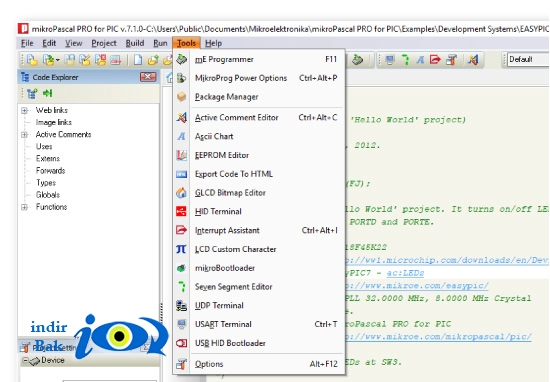Click the Options tools toolbar icon
Image resolution: width=550 pixels, height=382 pixels.
[x=451, y=60]
